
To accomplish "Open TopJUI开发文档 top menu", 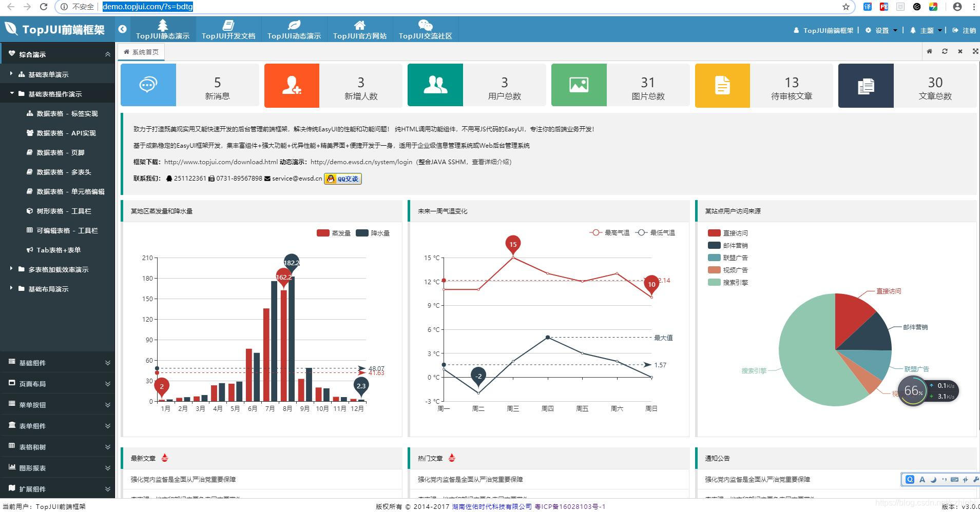I will pos(228,29).
